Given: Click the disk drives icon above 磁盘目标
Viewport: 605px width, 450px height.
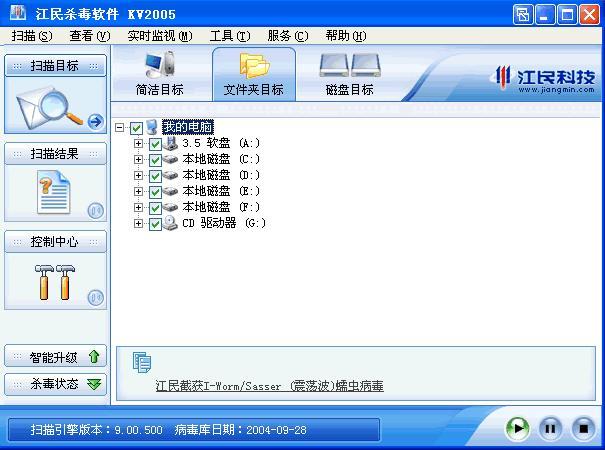Looking at the screenshot, I should pos(350,65).
